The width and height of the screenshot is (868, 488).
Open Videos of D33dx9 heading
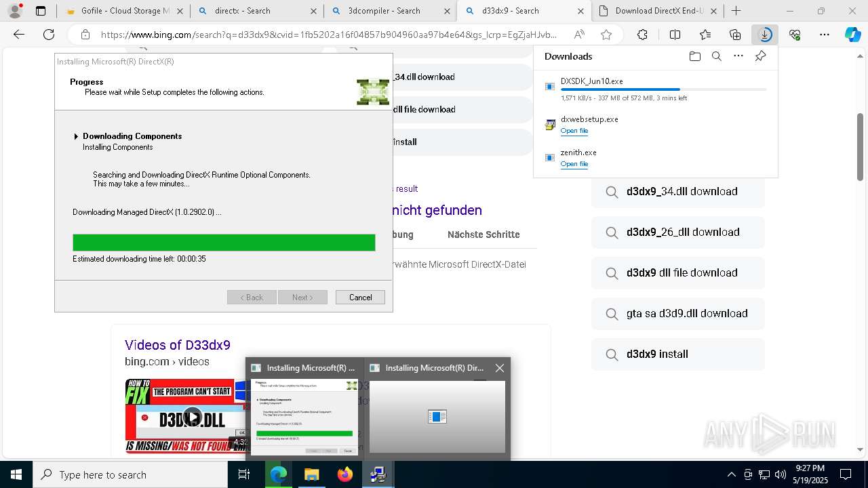coord(178,345)
